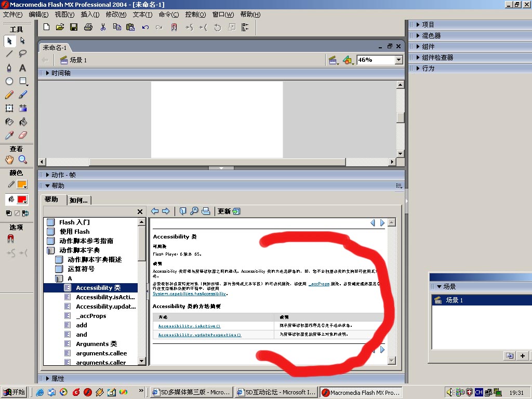
Task: Open the Accessibility.updateProperties() link
Action: click(x=200, y=335)
